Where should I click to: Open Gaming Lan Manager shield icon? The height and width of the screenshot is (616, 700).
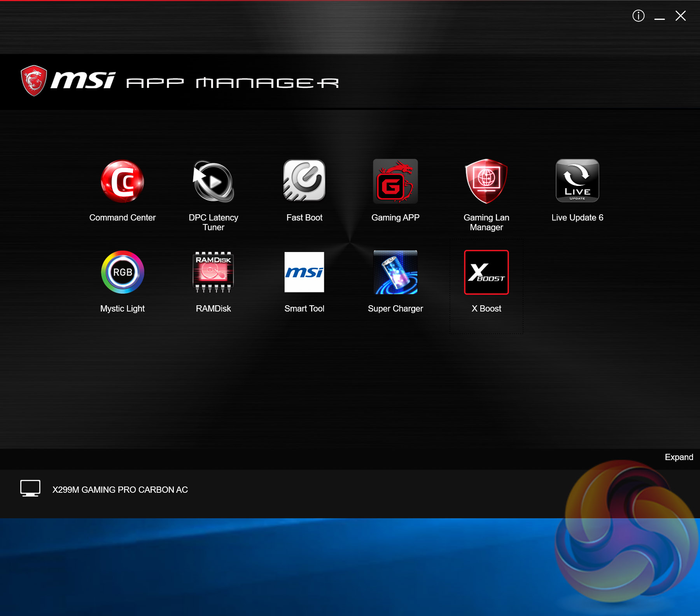point(486,181)
